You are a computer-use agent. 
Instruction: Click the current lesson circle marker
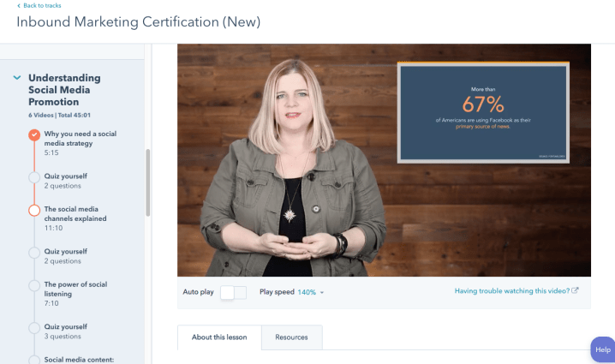(34, 210)
